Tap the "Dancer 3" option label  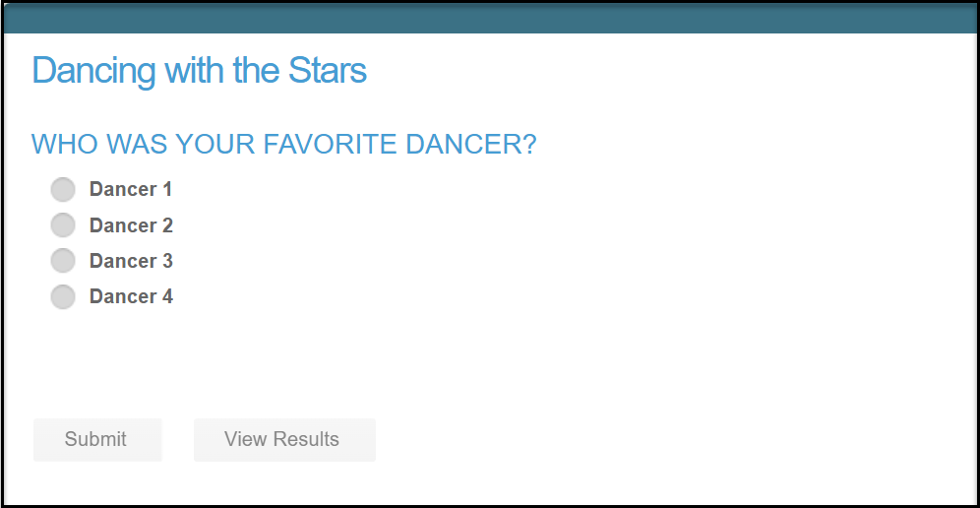tap(131, 261)
